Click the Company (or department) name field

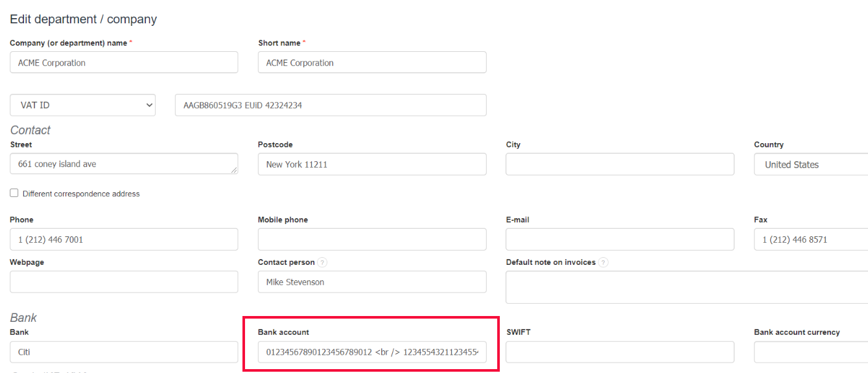coord(124,63)
